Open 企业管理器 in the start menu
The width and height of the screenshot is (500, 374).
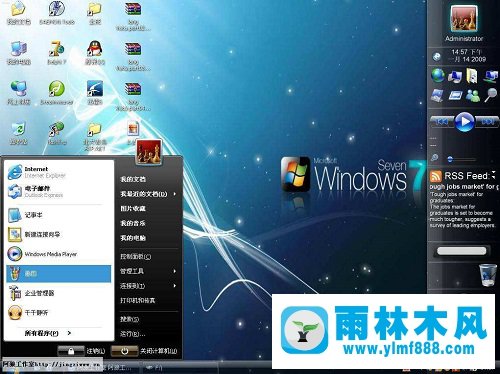(59, 293)
